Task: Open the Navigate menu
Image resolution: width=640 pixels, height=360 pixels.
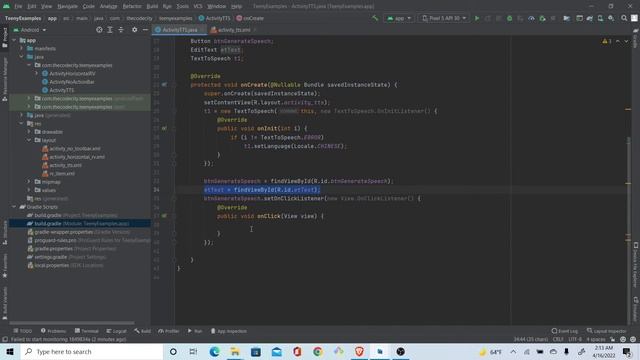Action: pos(67,6)
